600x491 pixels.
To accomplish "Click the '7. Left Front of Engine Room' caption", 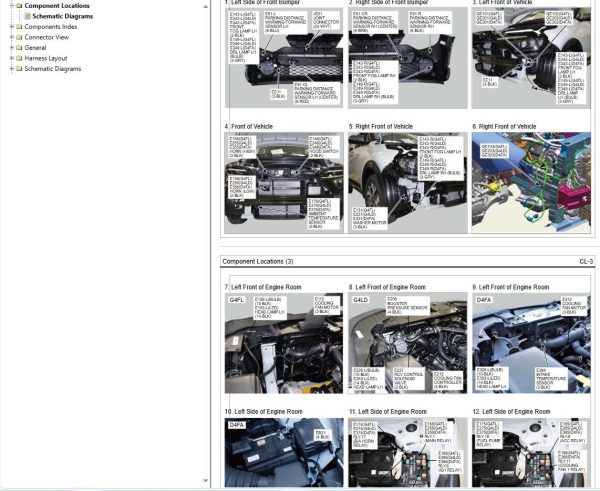I will click(263, 287).
